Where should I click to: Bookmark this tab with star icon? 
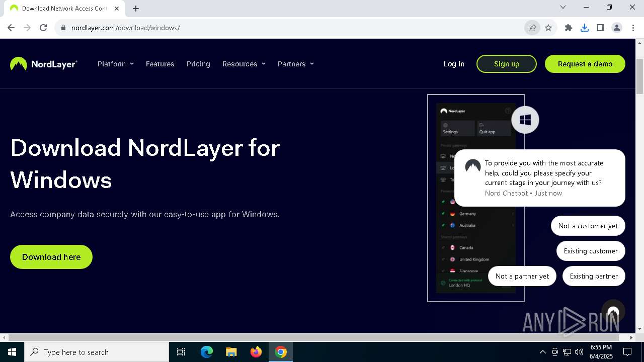tap(548, 28)
